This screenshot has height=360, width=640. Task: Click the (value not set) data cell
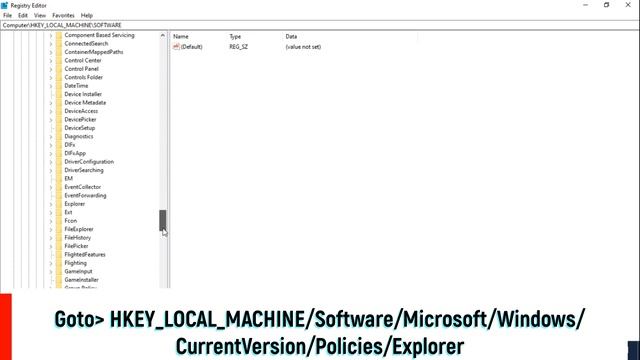(303, 47)
